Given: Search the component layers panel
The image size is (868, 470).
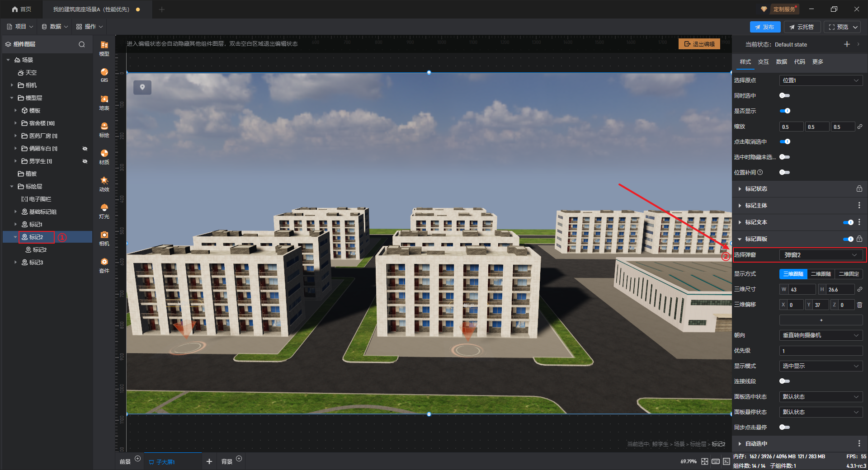Looking at the screenshot, I should (82, 44).
